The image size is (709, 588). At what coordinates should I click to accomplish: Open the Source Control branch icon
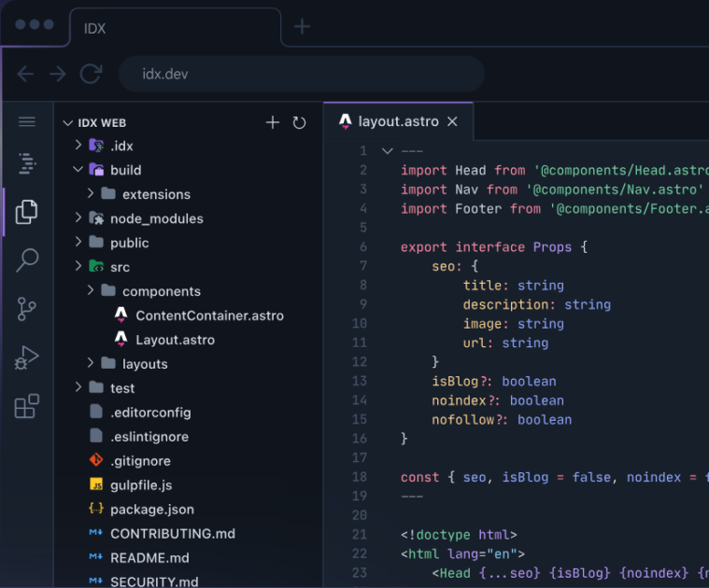click(27, 309)
